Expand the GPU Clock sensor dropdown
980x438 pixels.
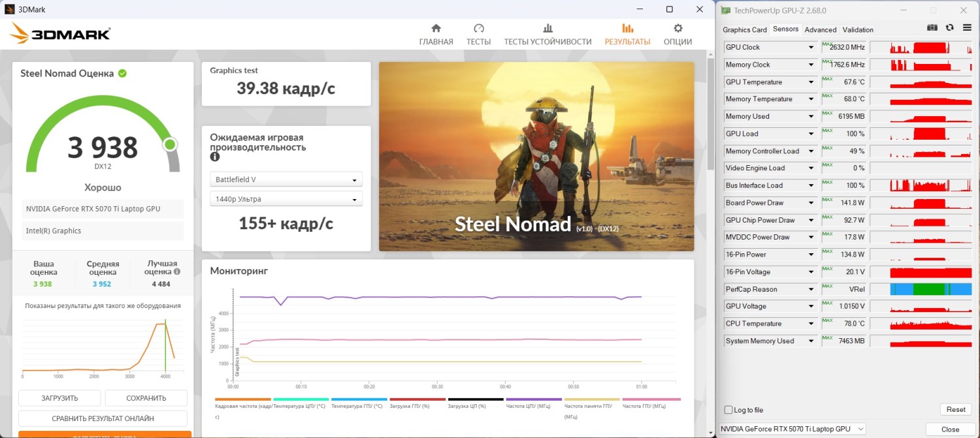point(811,47)
